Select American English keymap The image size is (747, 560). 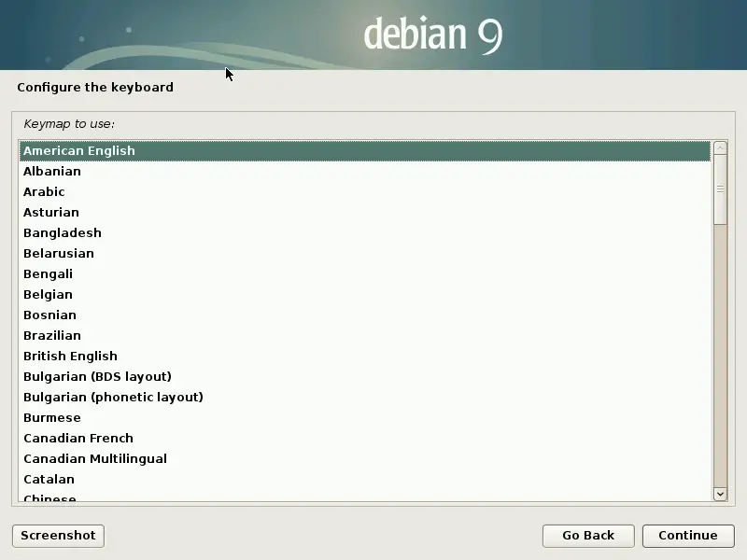pyautogui.click(x=79, y=151)
